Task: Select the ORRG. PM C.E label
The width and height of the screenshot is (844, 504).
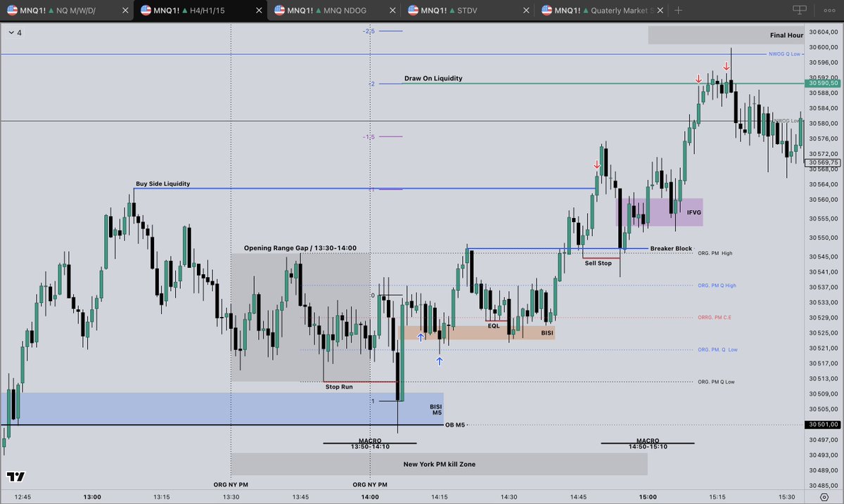Action: click(715, 317)
